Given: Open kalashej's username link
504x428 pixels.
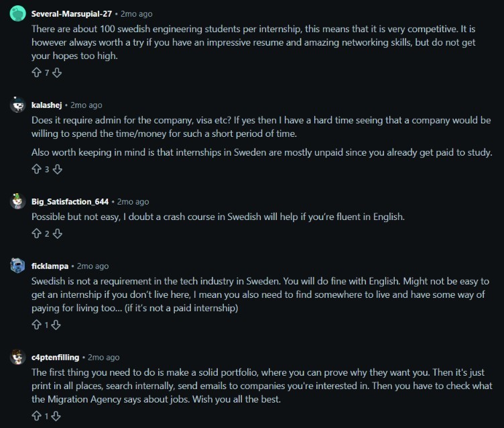Looking at the screenshot, I should pos(47,105).
